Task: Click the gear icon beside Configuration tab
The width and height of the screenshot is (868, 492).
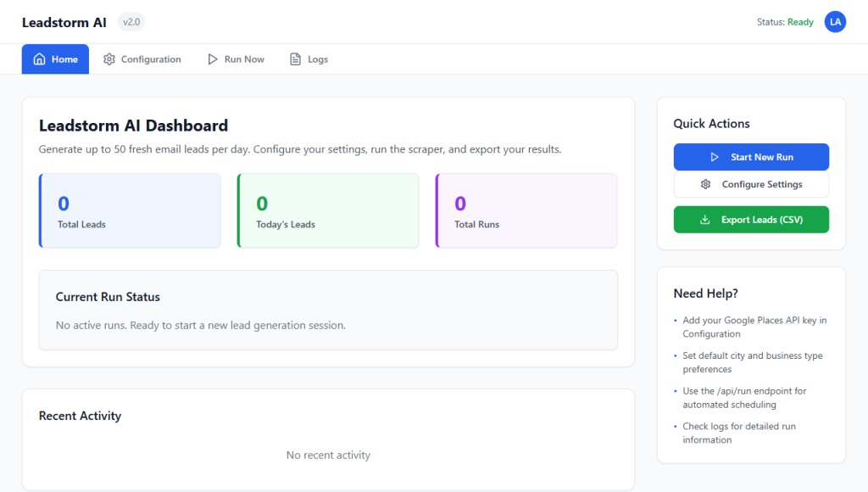Action: pyautogui.click(x=109, y=59)
